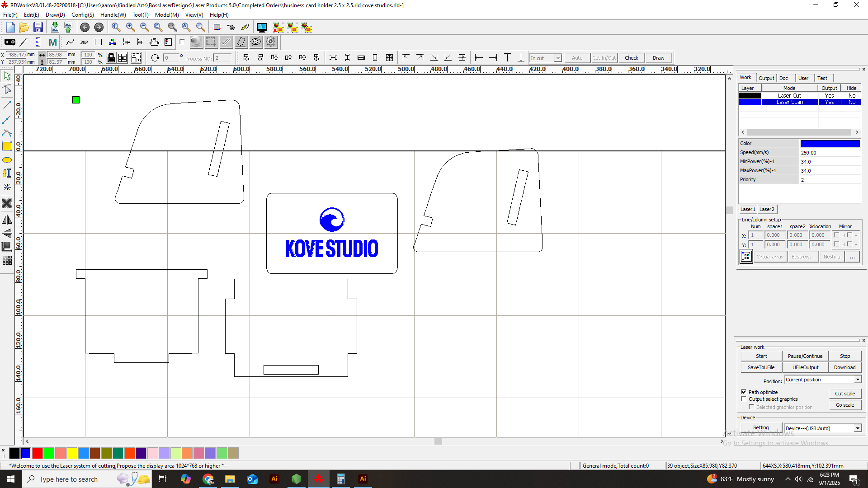This screenshot has width=868, height=488.
Task: Create a new file with the New icon
Action: pyautogui.click(x=10, y=28)
